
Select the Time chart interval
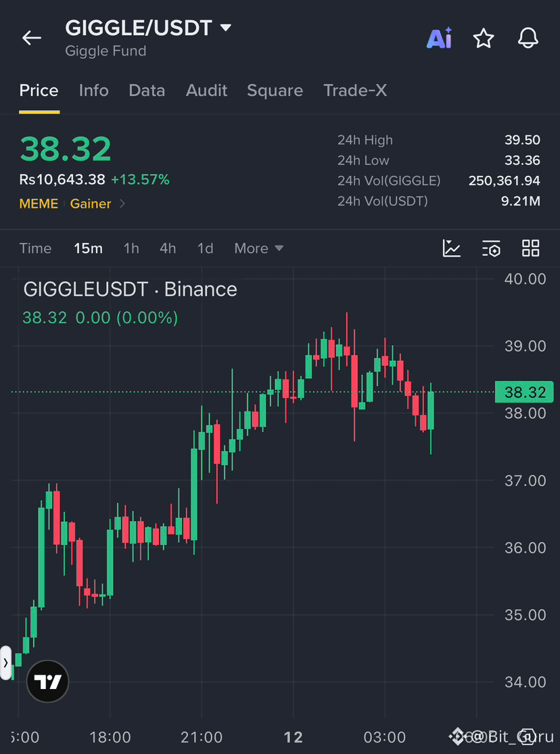coord(36,248)
